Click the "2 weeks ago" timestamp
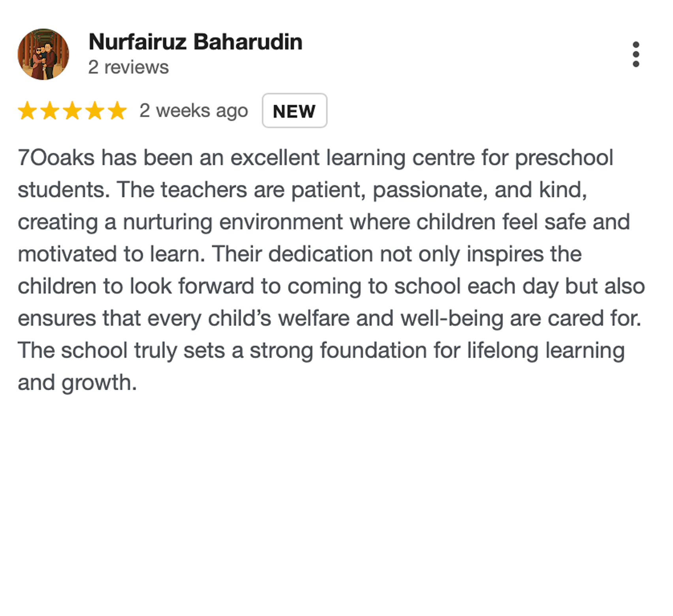The height and width of the screenshot is (616, 673). (194, 111)
